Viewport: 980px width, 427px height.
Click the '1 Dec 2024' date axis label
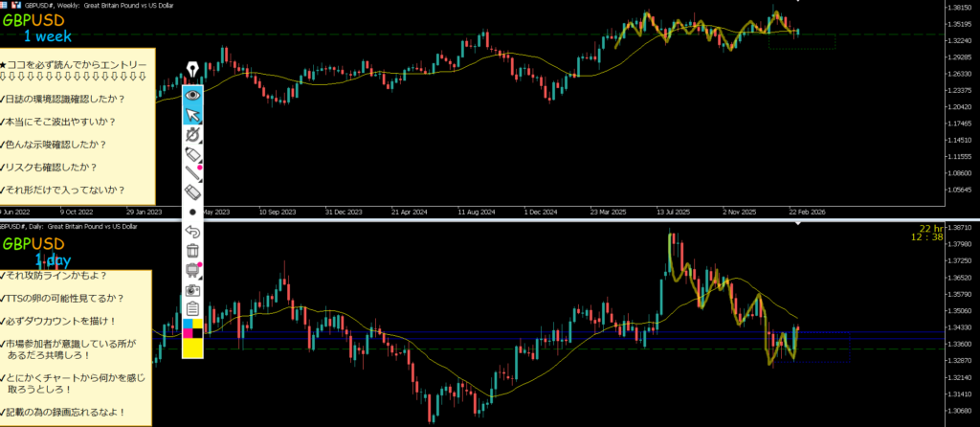coord(540,212)
